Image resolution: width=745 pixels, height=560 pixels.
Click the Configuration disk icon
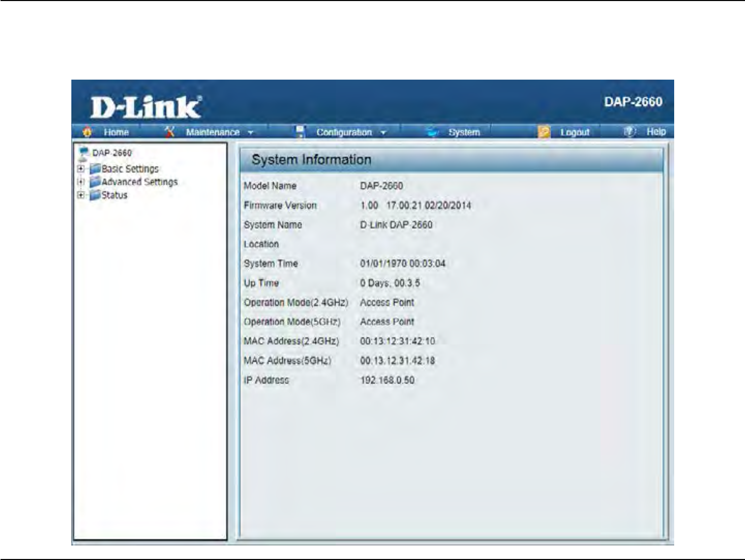[x=300, y=132]
